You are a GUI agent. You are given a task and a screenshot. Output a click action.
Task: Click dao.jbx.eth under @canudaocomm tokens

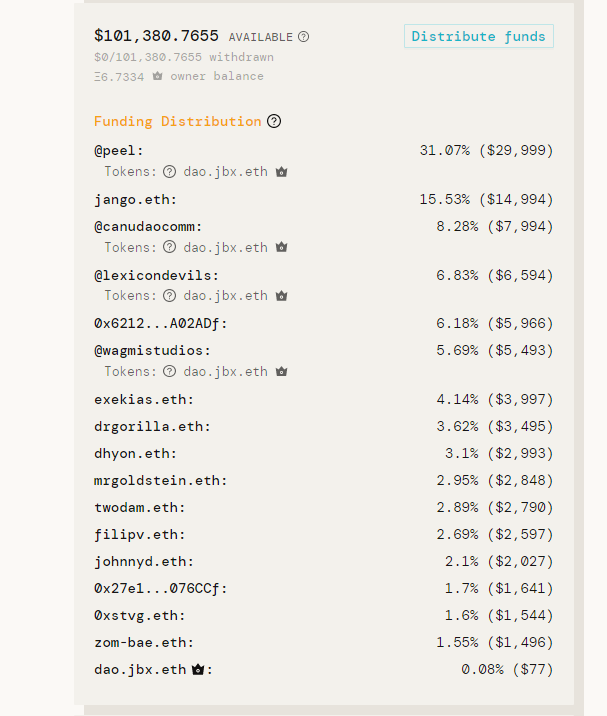point(225,247)
